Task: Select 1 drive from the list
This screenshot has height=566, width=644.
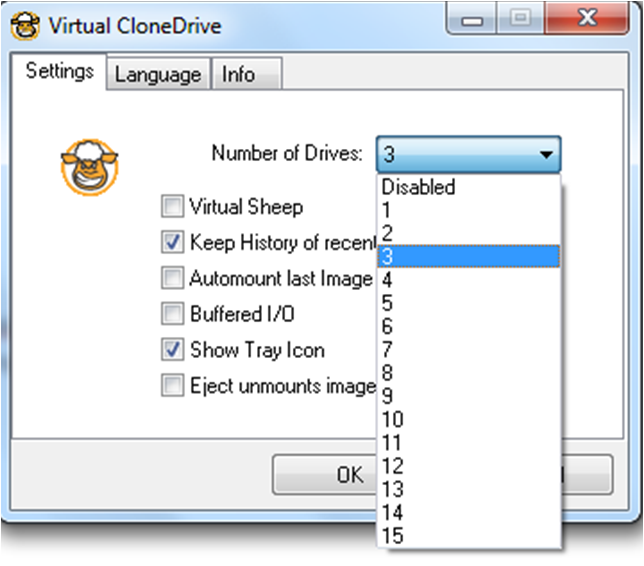Action: point(469,210)
